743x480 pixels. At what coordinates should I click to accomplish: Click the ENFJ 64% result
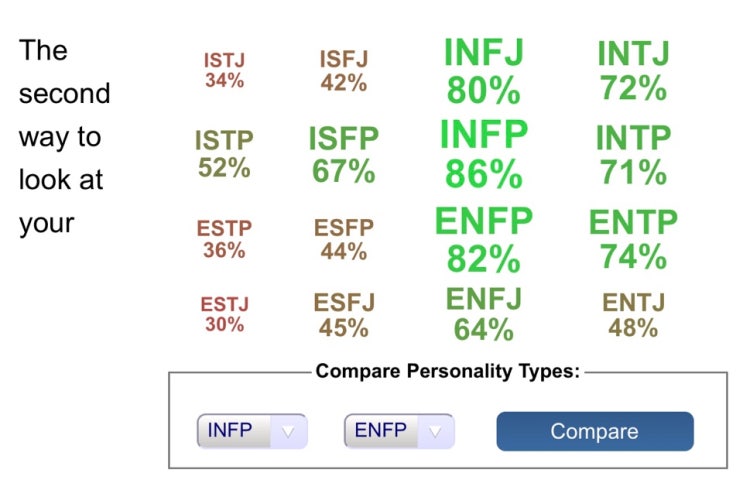pos(483,313)
